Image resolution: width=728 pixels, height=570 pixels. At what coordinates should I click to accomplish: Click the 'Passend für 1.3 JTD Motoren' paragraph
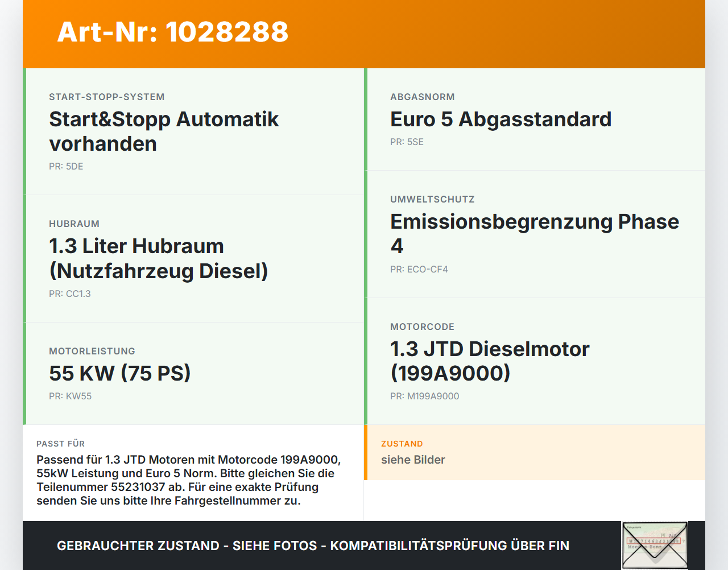(189, 480)
